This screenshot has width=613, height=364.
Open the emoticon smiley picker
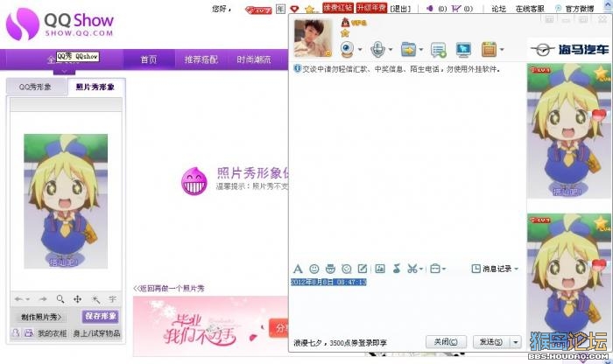point(314,269)
